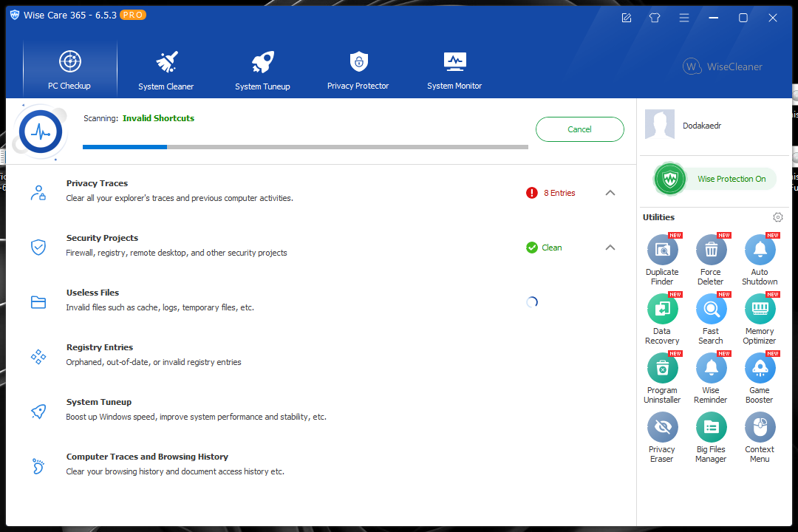Click the Useless Files loading spinner
Screen dimensions: 798x532
tap(532, 302)
